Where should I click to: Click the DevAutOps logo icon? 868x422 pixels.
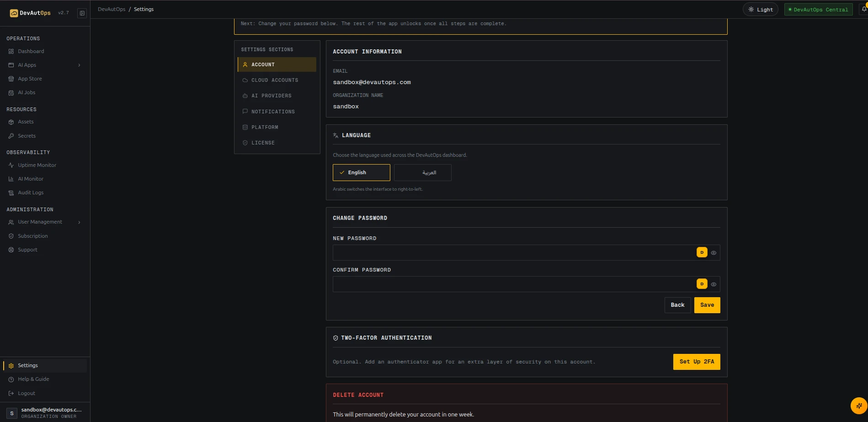(14, 13)
